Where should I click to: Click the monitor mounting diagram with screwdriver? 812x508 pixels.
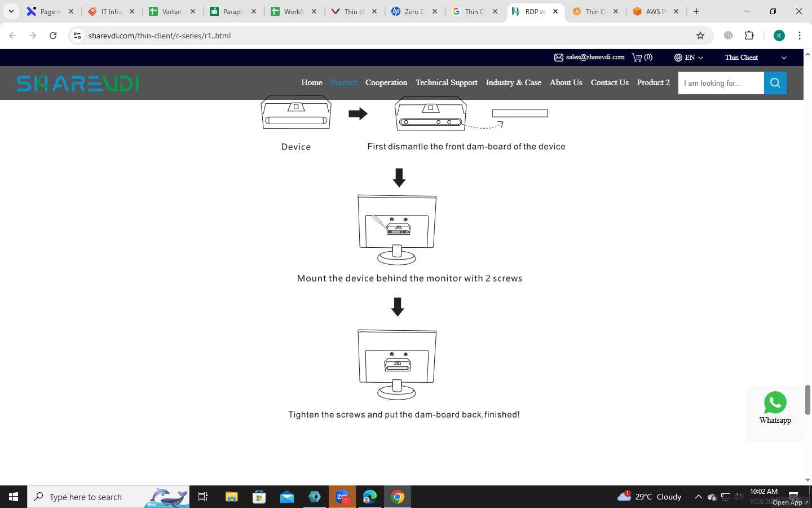pos(397,230)
